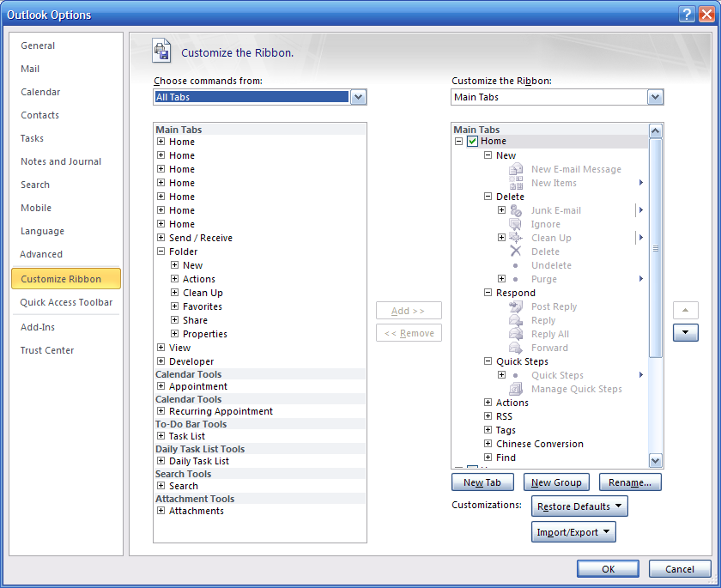Click the Ignore conversation icon
Image resolution: width=721 pixels, height=588 pixels.
point(516,224)
